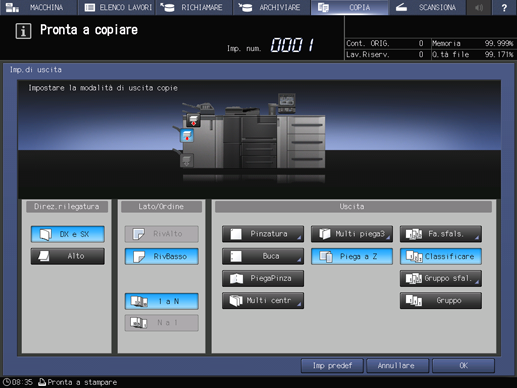Click Annullare to cancel
Image resolution: width=517 pixels, height=388 pixels.
point(398,366)
